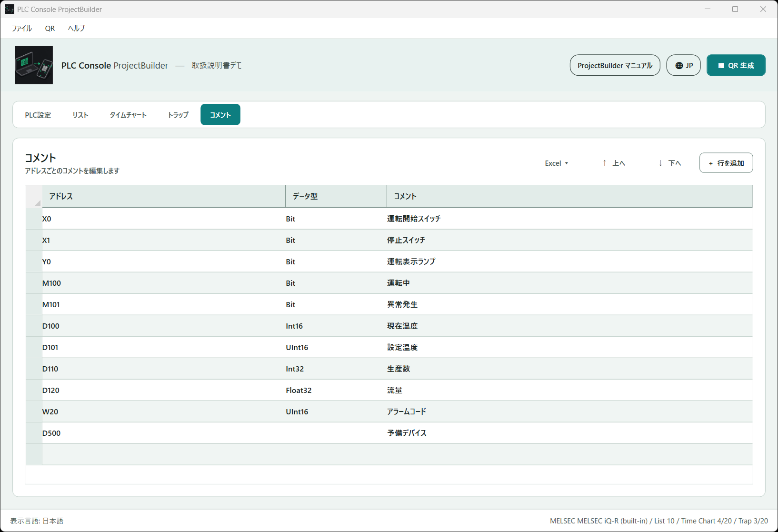Select the comment 運転開始スイッチ

[570, 219]
